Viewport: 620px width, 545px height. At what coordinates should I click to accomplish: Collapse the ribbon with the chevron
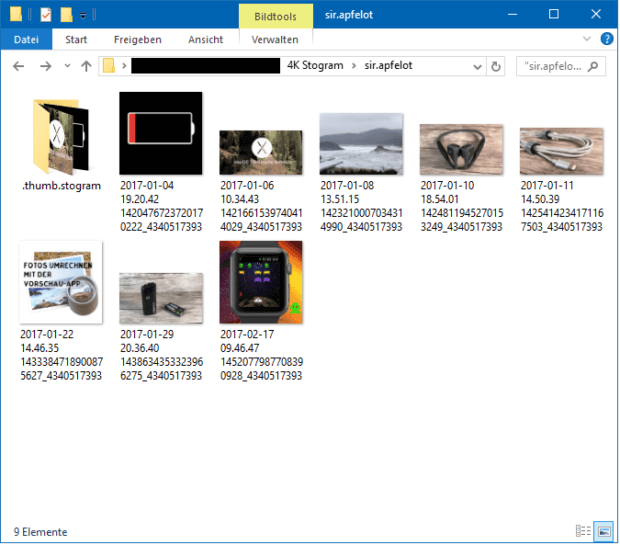588,40
